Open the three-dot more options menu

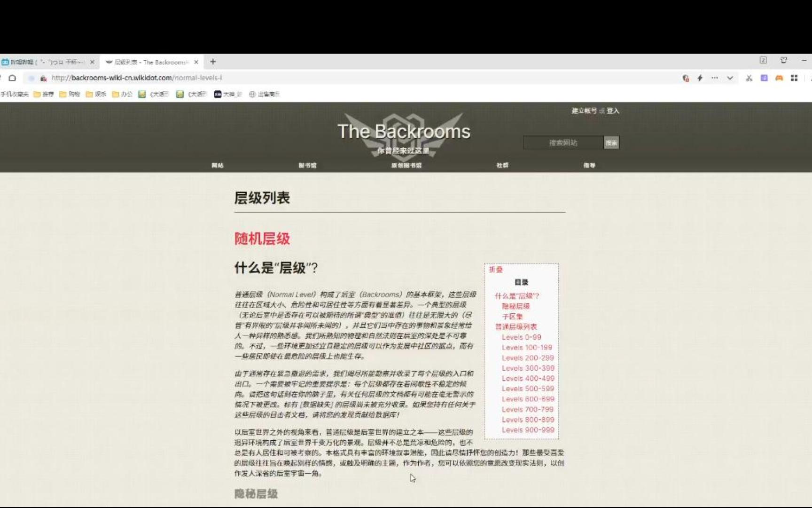pyautogui.click(x=715, y=78)
